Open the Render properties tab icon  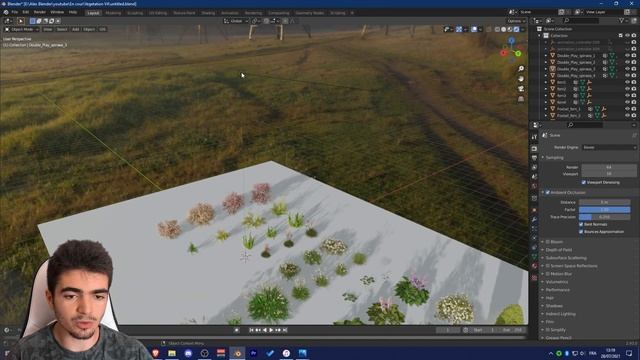534,148
